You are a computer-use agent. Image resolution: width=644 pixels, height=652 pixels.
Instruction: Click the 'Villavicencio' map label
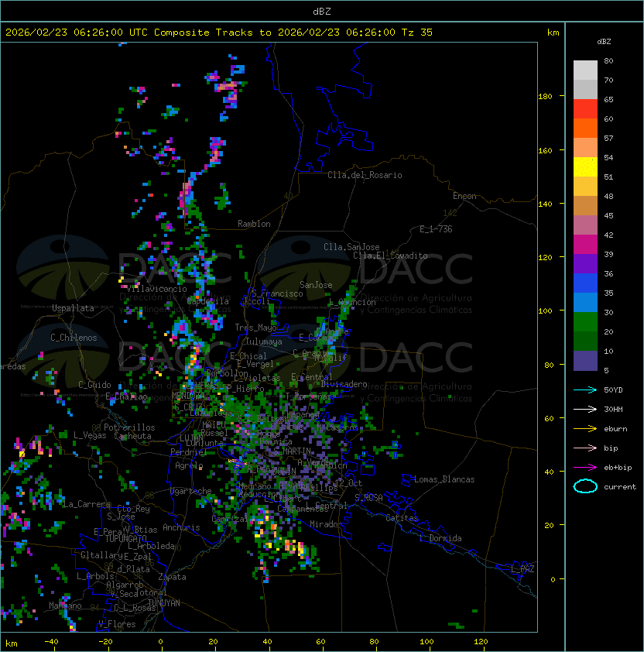point(156,289)
